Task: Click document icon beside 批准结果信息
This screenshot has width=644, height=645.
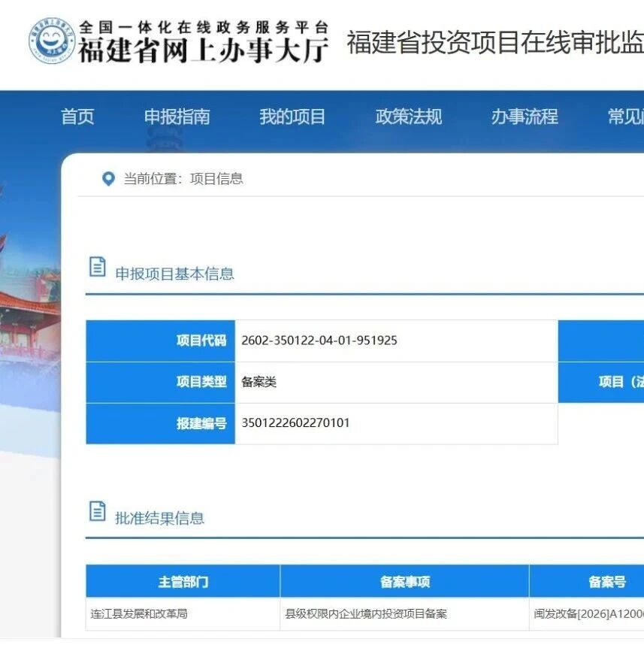Action: [98, 511]
